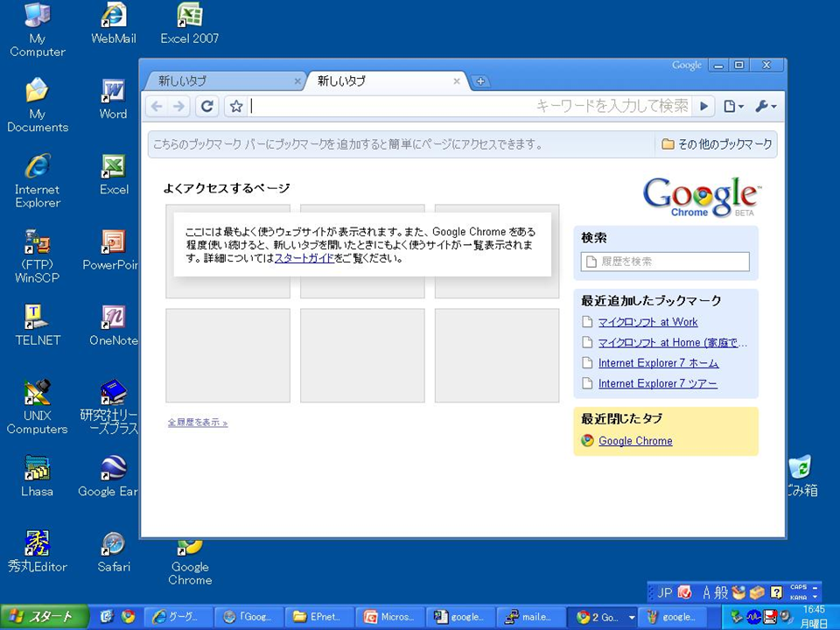Select the ごみ箱 recycle bin icon
Image resolution: width=840 pixels, height=630 pixels.
coord(802,476)
